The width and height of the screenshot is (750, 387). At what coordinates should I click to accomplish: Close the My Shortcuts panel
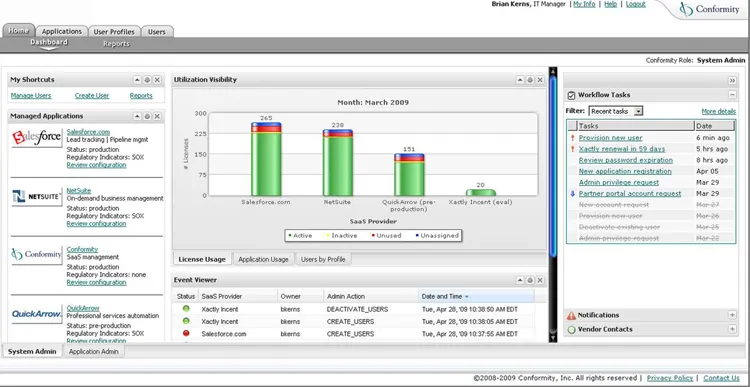coord(157,80)
